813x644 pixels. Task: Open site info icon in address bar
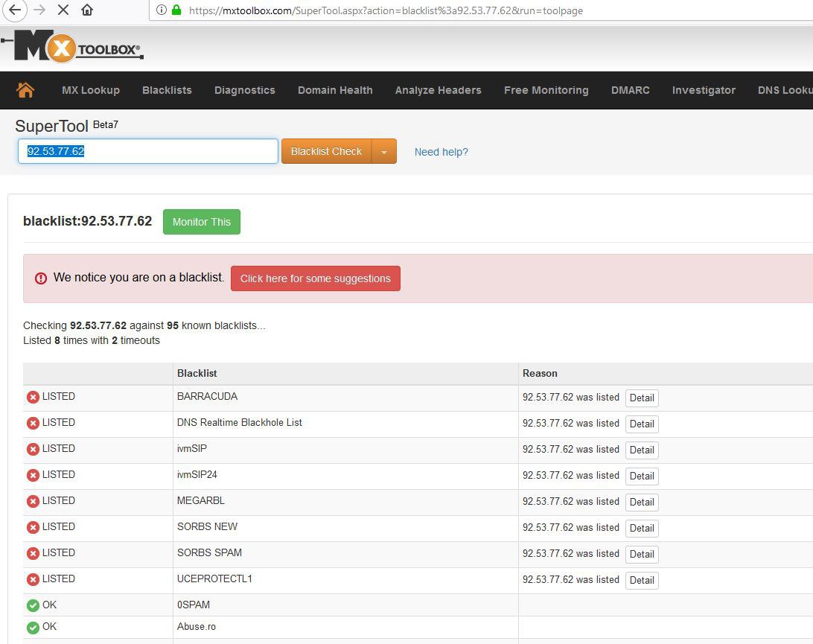click(x=162, y=10)
